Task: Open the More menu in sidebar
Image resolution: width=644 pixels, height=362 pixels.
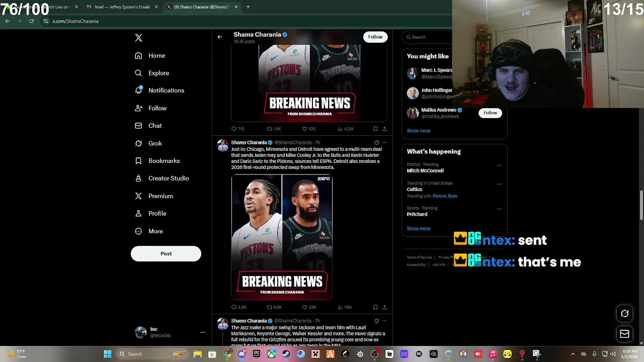Action: pos(149,231)
